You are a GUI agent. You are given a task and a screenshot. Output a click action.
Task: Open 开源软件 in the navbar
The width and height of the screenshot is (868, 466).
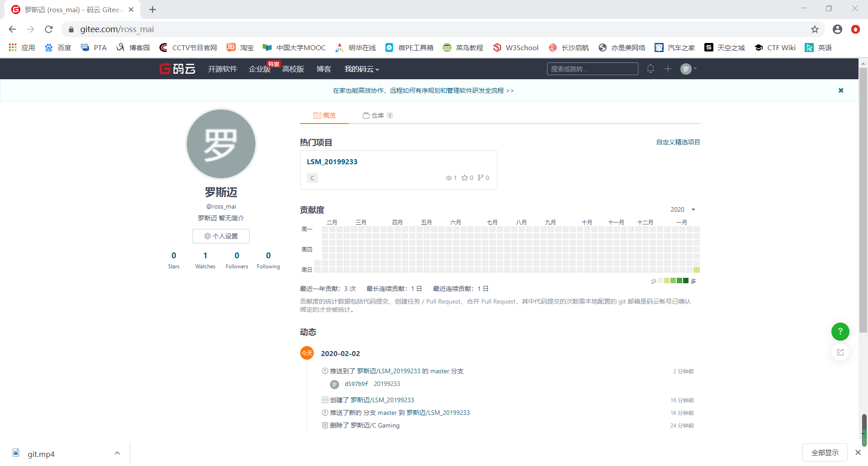222,69
